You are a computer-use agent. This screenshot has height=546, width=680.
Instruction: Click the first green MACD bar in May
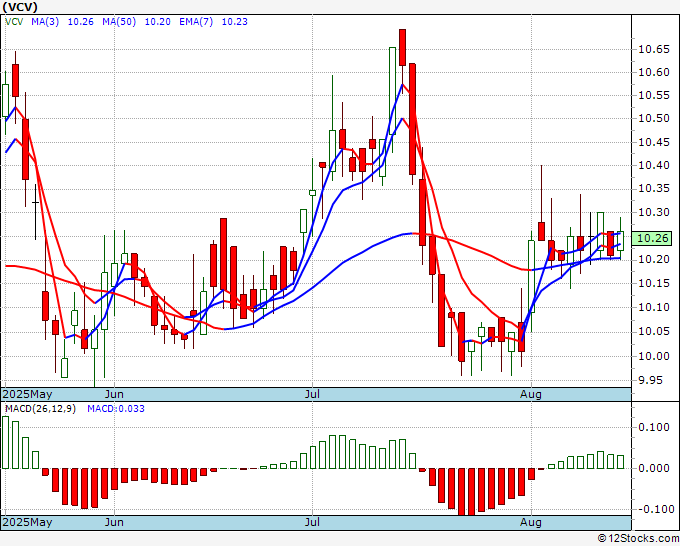point(6,442)
